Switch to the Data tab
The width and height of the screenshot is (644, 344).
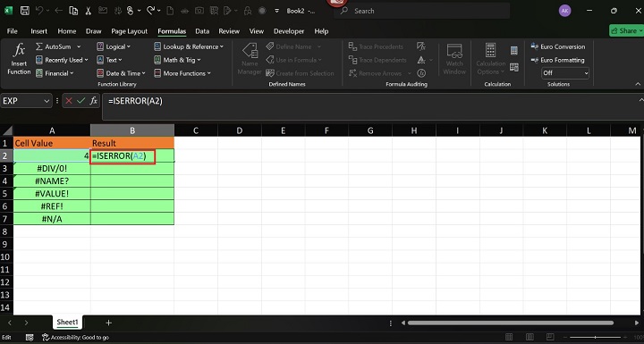[x=202, y=31]
